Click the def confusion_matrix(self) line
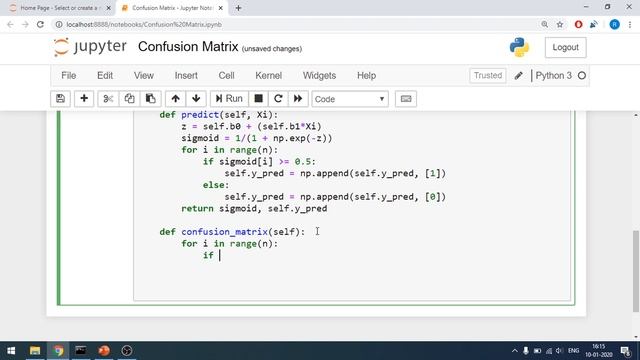This screenshot has height=360, width=640. [232, 232]
